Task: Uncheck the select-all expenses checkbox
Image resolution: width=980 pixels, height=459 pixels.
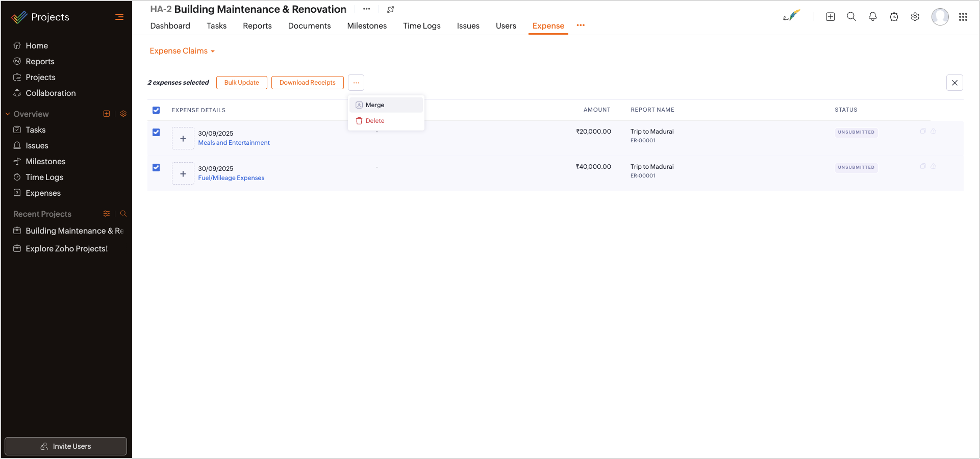Action: click(x=156, y=110)
